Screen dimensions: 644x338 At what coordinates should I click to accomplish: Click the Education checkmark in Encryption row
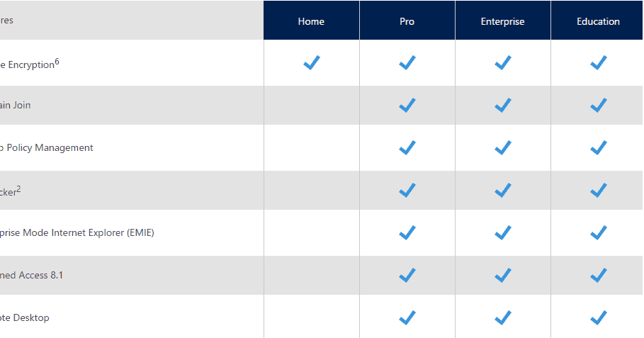[x=599, y=63]
